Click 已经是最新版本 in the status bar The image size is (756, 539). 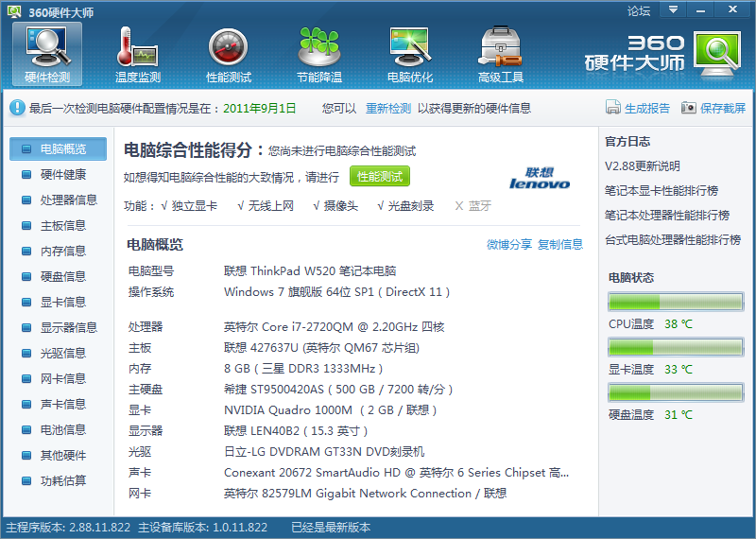331,528
